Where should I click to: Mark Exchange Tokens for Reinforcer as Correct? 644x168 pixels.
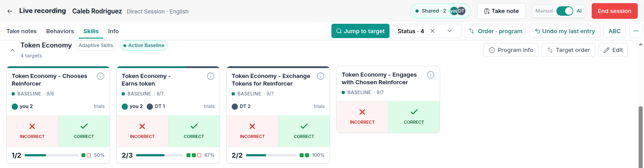pyautogui.click(x=304, y=131)
